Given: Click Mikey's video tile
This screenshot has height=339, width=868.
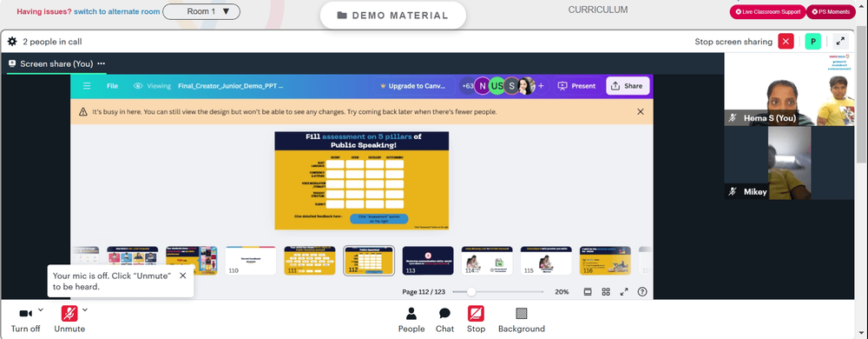Looking at the screenshot, I should pos(789,163).
